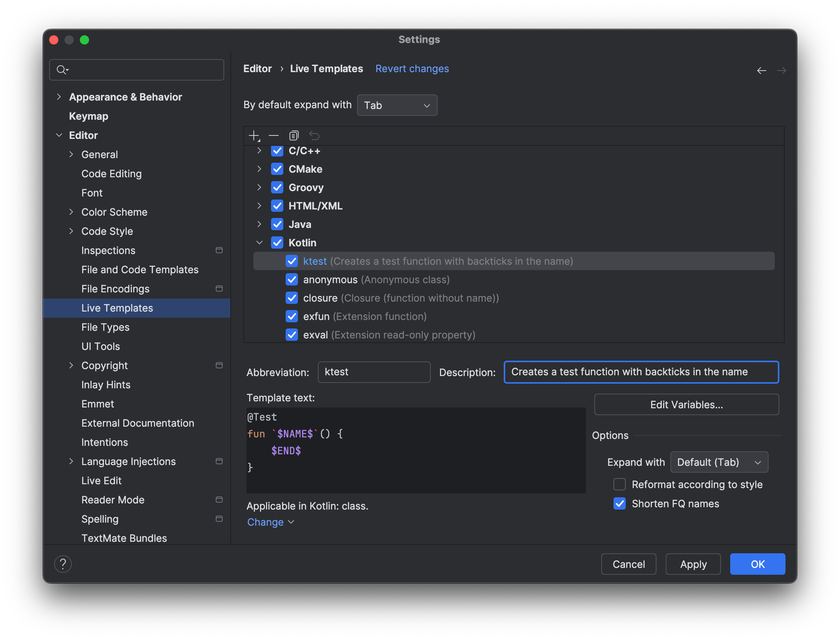Click Revert changes link
This screenshot has width=840, height=640.
pos(412,69)
